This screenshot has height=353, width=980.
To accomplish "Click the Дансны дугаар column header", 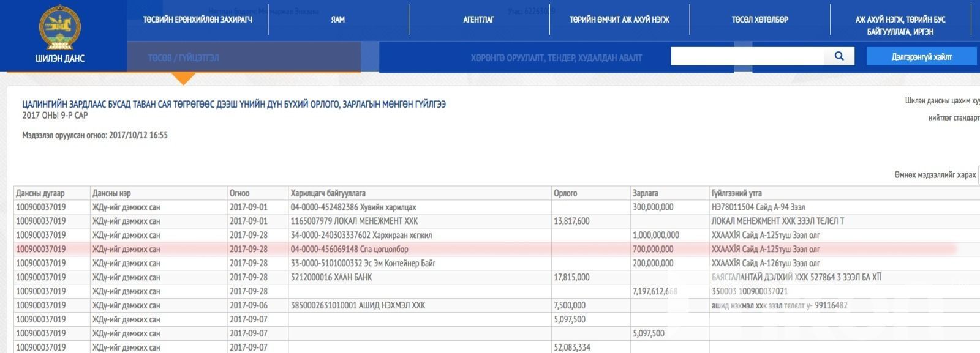I will click(x=40, y=193).
